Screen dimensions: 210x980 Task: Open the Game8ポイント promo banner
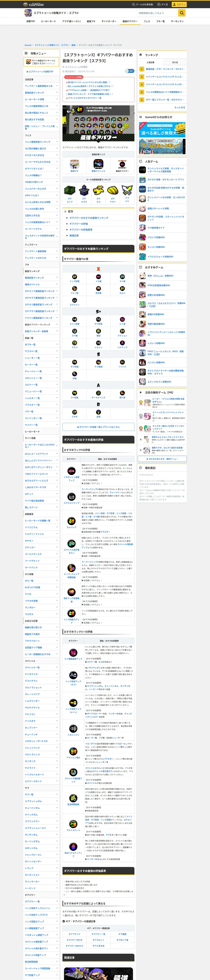coord(162,129)
